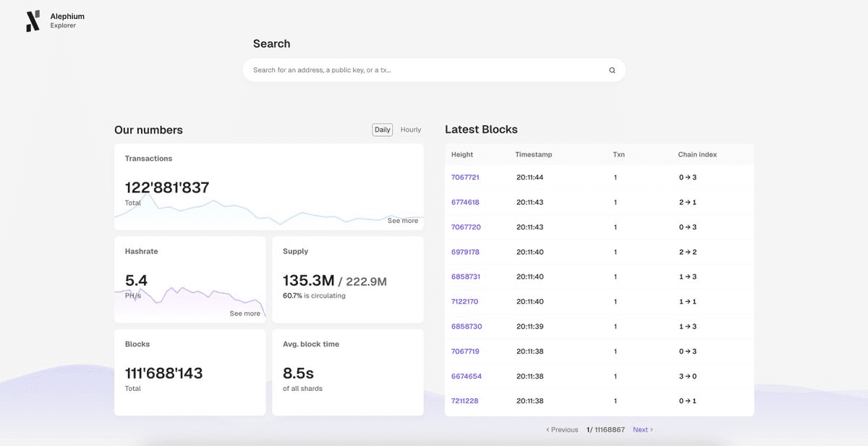Click the 60.7% is circulating text

[314, 295]
